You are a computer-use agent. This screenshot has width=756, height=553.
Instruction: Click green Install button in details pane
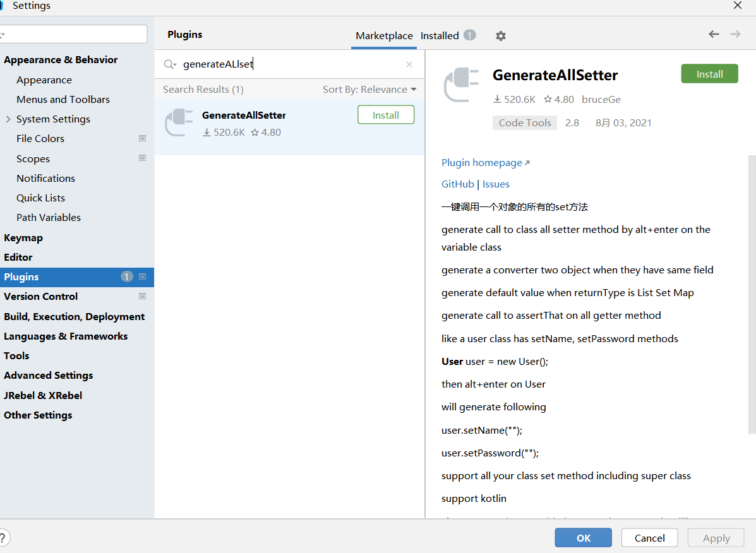pyautogui.click(x=709, y=74)
